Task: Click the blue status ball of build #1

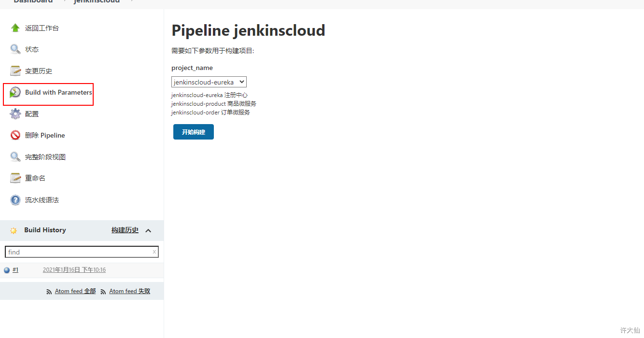Action: coord(7,270)
